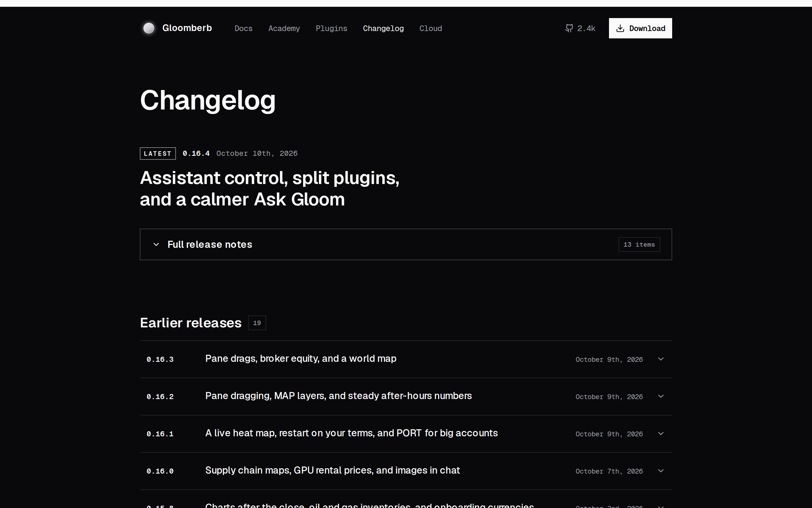Click version label 0.16.3
The height and width of the screenshot is (508, 812).
(x=160, y=360)
